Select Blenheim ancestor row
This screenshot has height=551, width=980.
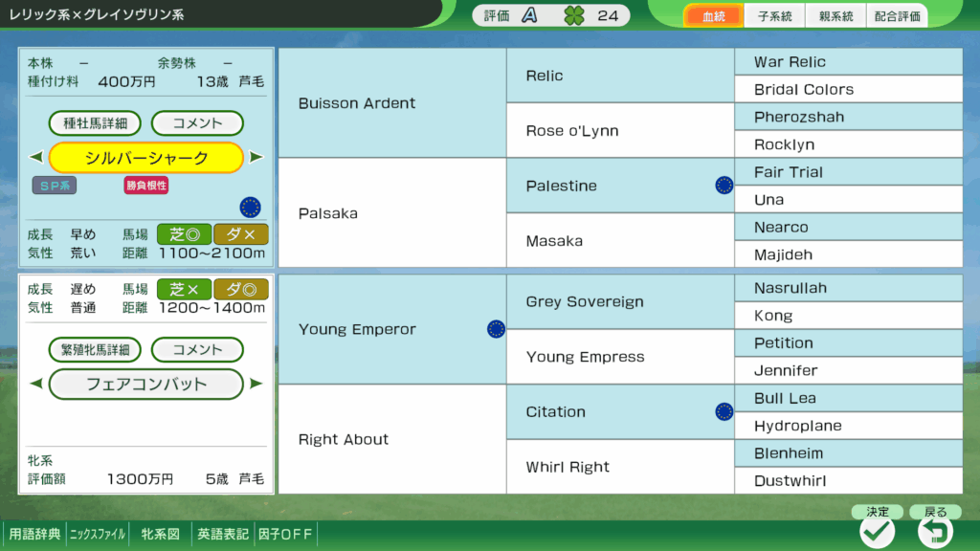849,452
